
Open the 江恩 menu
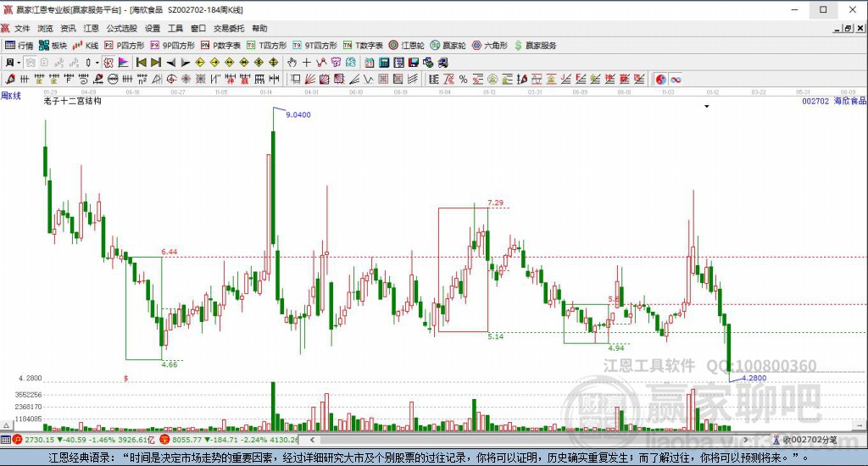[x=92, y=28]
